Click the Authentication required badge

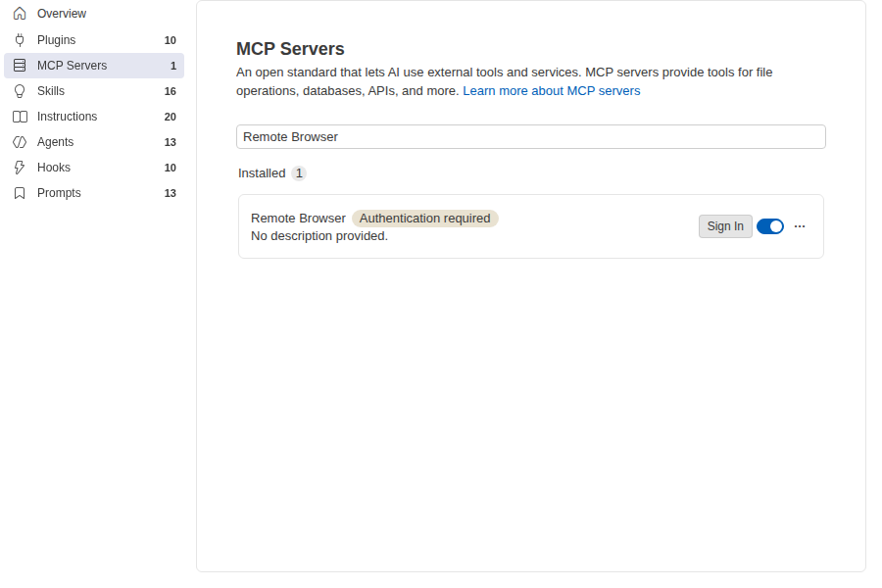(424, 219)
